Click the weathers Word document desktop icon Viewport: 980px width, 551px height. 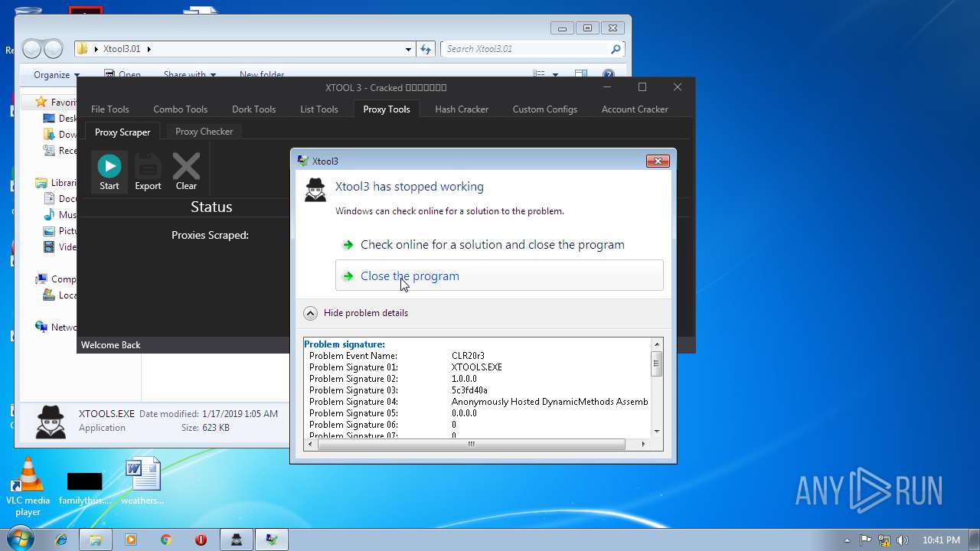(x=142, y=481)
